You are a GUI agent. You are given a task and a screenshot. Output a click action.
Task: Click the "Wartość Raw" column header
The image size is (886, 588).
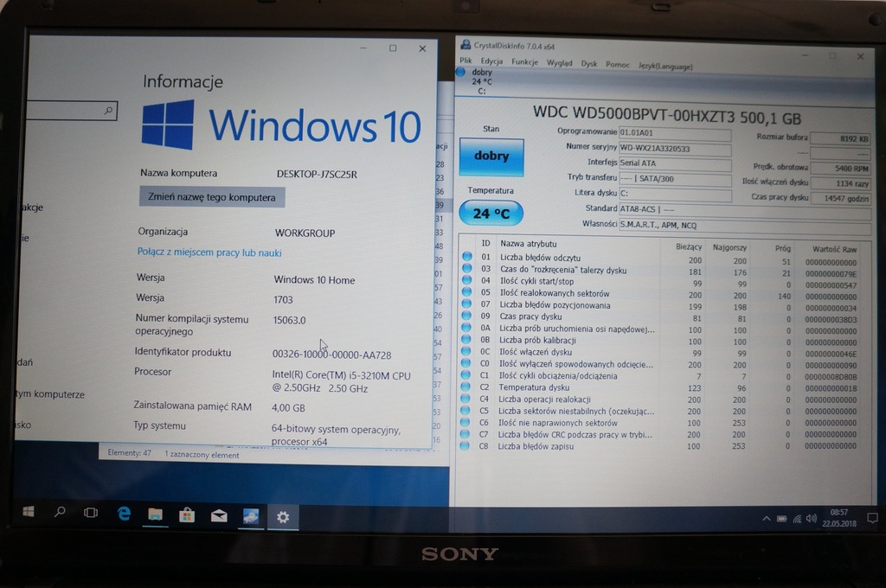(835, 249)
